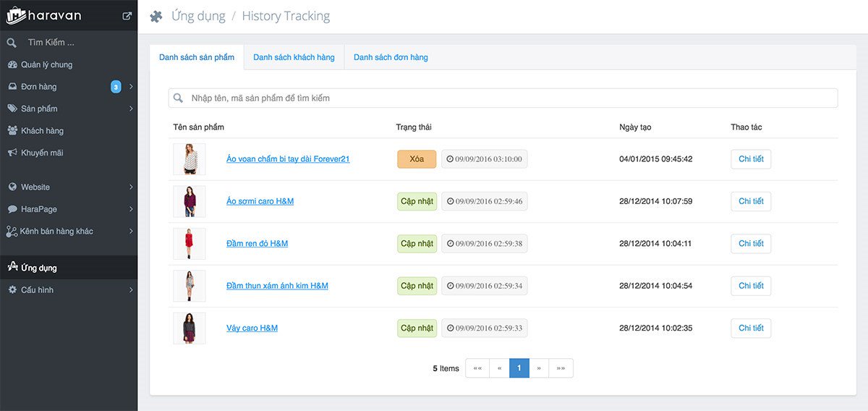Click the Haravan logo
Viewport: 868px width, 411px height.
click(x=43, y=15)
